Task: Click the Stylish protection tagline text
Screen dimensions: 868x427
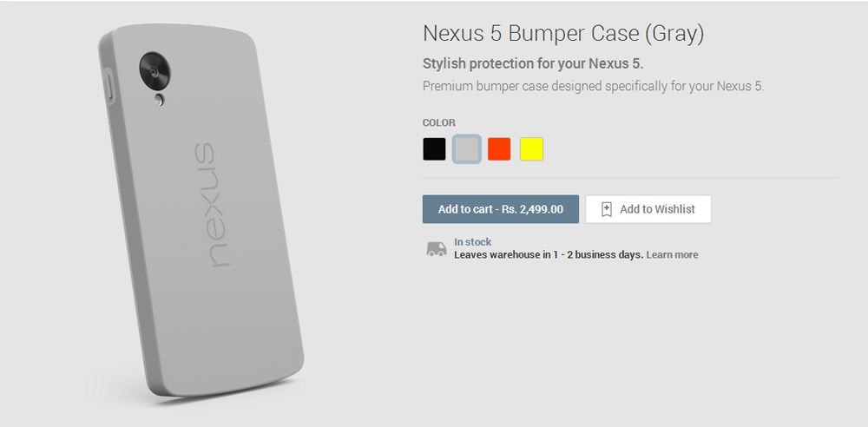Action: [x=533, y=63]
